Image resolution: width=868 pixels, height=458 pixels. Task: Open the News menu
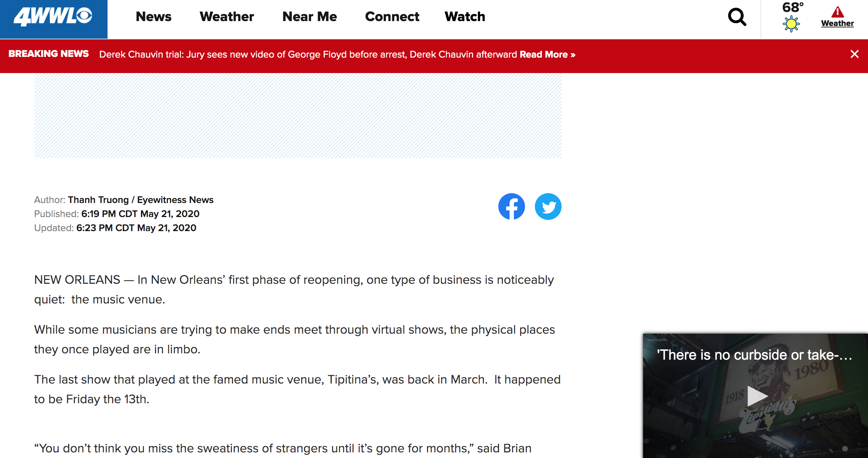pyautogui.click(x=154, y=17)
